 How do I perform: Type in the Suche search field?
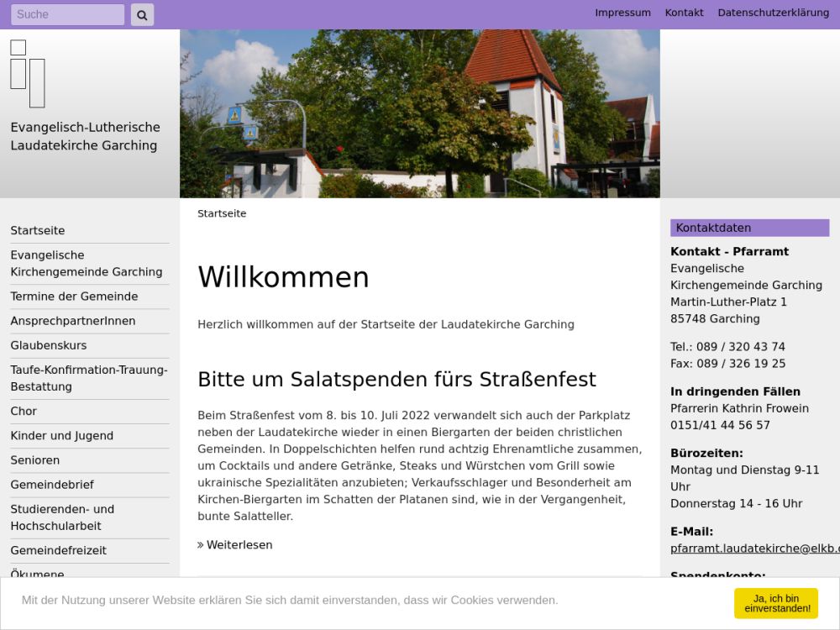pos(67,14)
